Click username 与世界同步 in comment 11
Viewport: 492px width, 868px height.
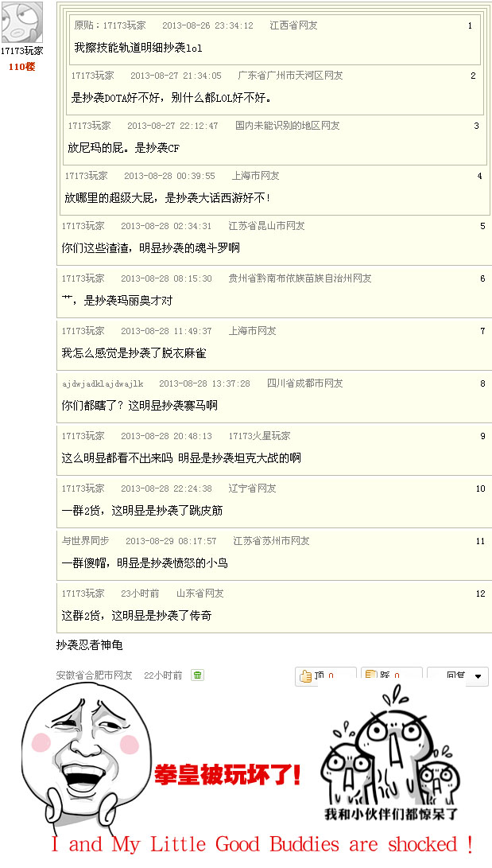[85, 541]
